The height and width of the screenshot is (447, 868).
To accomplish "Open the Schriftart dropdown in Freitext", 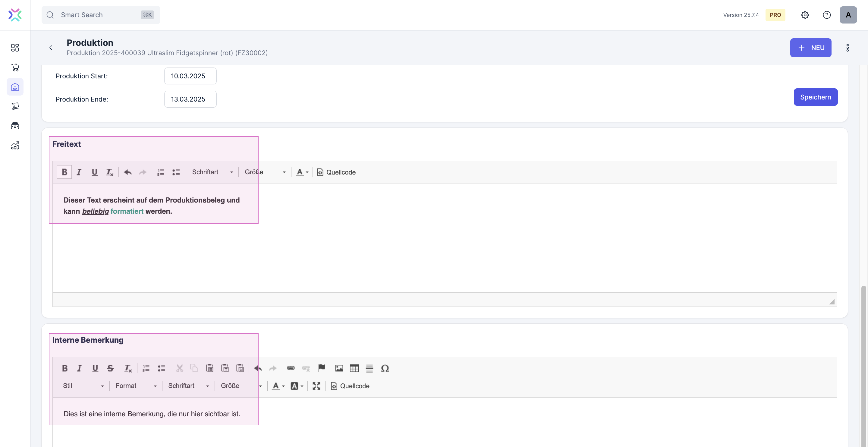I will tap(212, 172).
